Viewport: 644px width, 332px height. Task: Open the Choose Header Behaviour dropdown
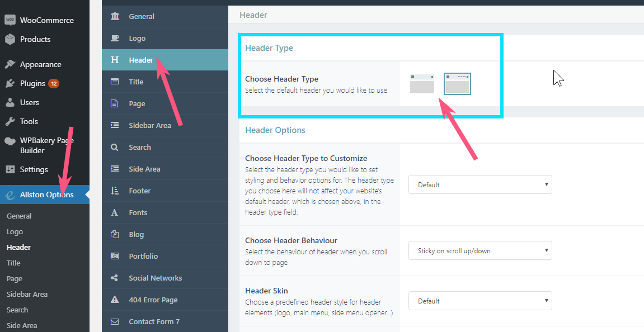tap(480, 251)
